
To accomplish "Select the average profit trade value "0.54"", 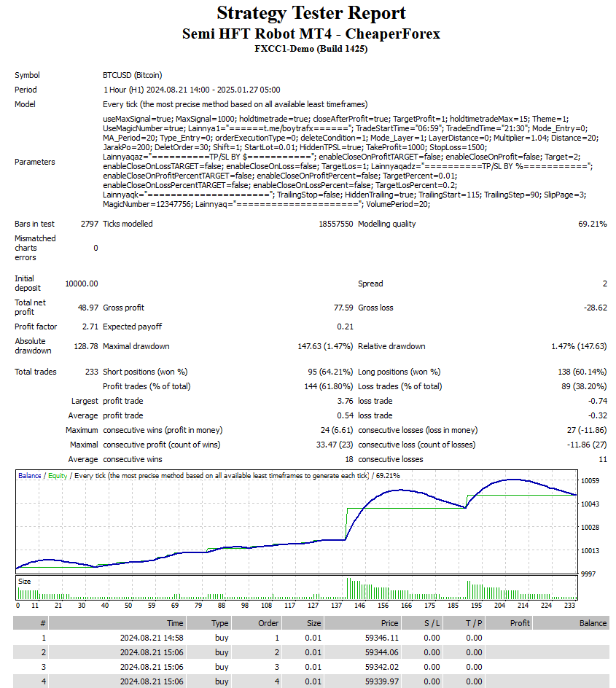I will coord(346,415).
